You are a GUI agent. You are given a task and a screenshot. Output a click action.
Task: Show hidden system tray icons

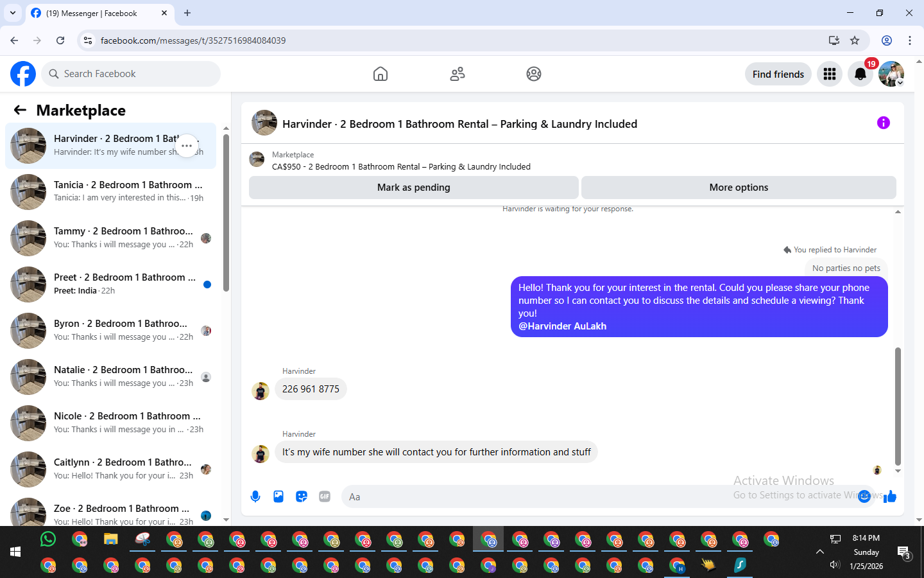(820, 552)
